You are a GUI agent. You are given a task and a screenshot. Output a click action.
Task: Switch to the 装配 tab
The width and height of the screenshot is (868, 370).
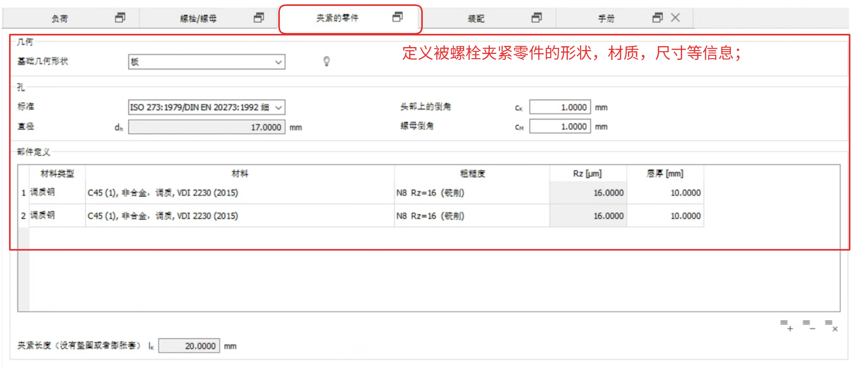click(476, 19)
